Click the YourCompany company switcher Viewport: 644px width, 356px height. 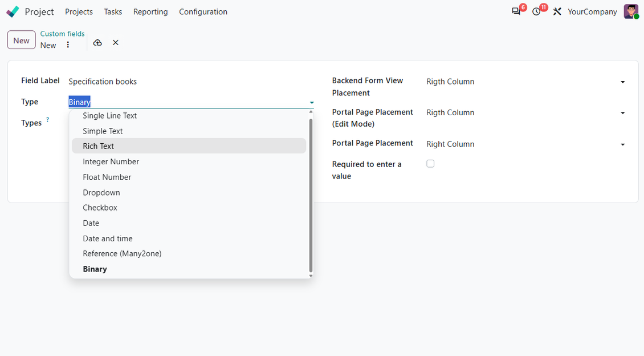coord(592,12)
